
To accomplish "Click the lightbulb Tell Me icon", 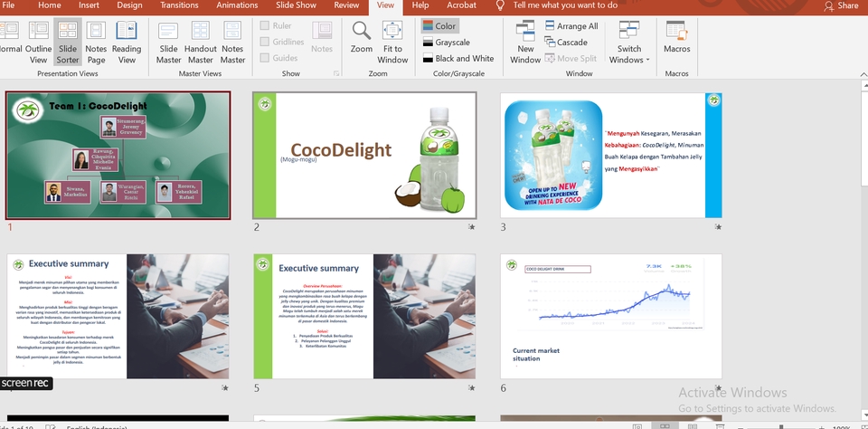I will click(500, 5).
